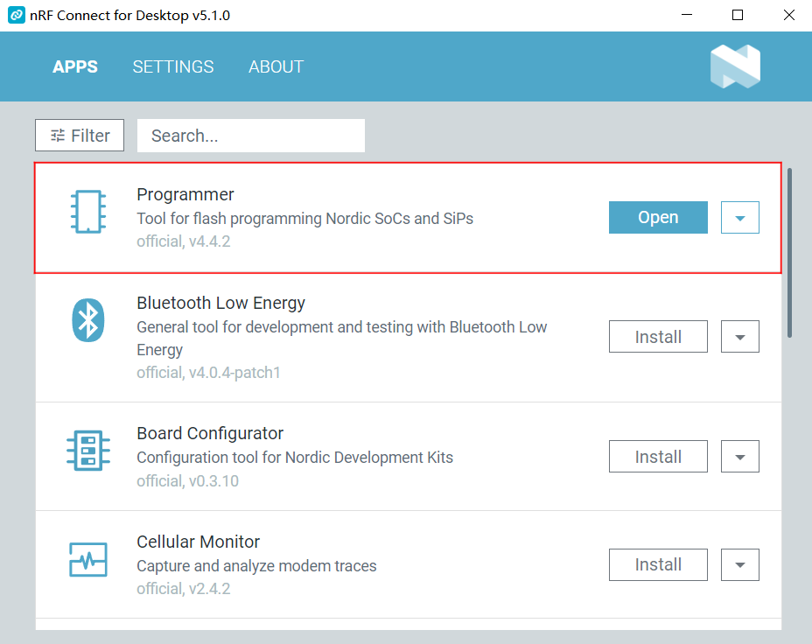Expand the Bluetooth Low Energy dropdown arrow

click(x=740, y=337)
